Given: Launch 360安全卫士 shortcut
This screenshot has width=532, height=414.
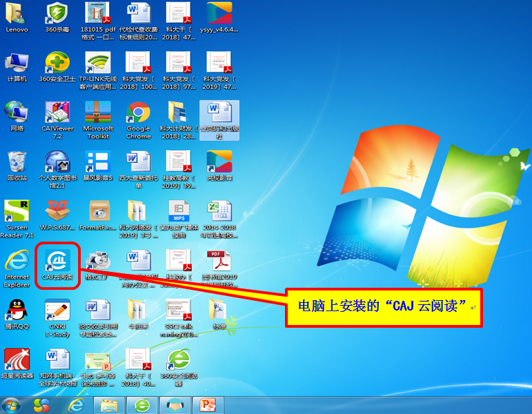Looking at the screenshot, I should [57, 67].
